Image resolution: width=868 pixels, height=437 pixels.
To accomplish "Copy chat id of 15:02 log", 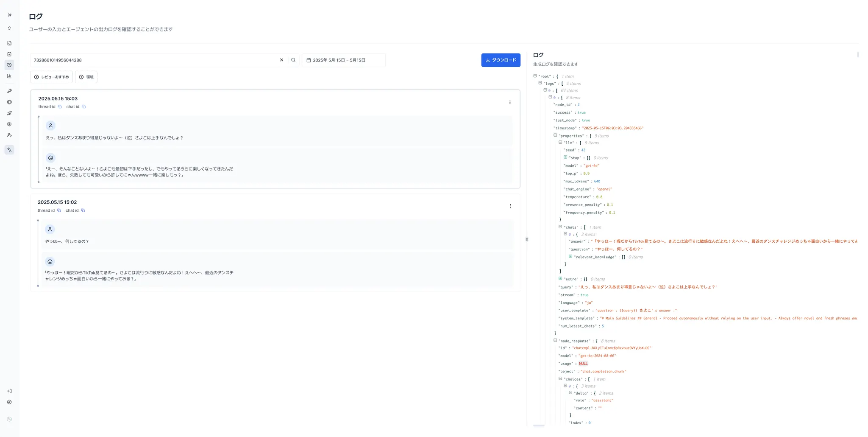I will (83, 210).
